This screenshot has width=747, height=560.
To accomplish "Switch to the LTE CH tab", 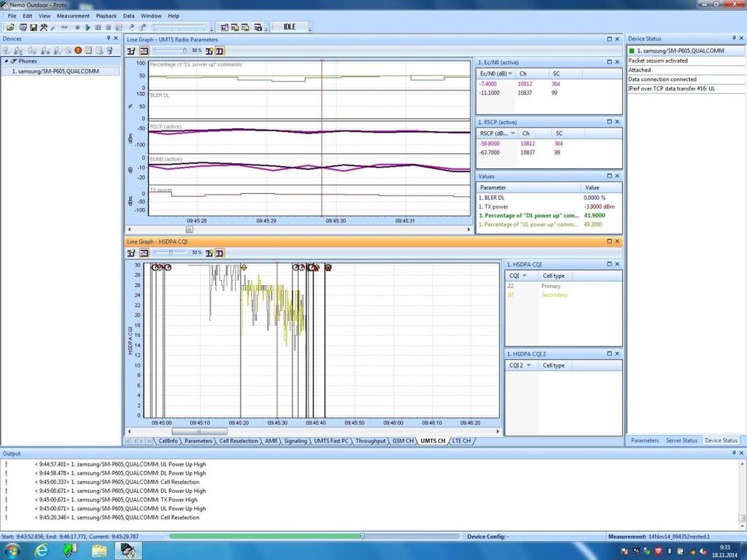I will coord(461,441).
